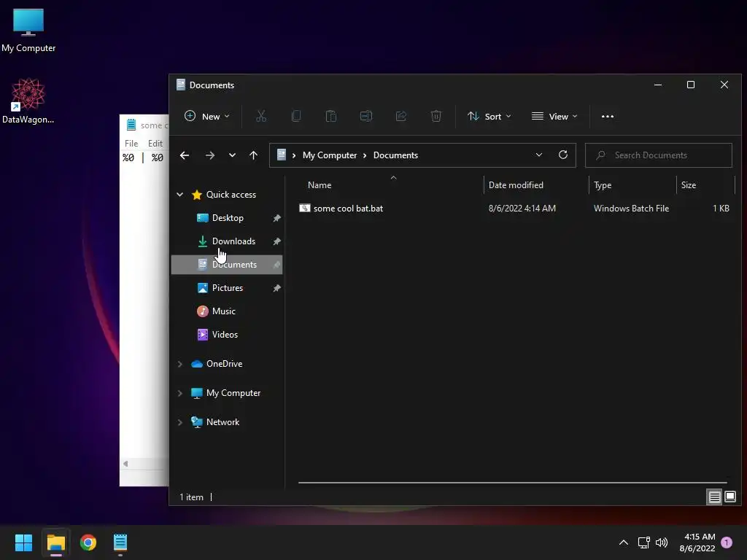Select the some cool bat.bat file
Image resolution: width=747 pixels, height=560 pixels.
tap(348, 208)
